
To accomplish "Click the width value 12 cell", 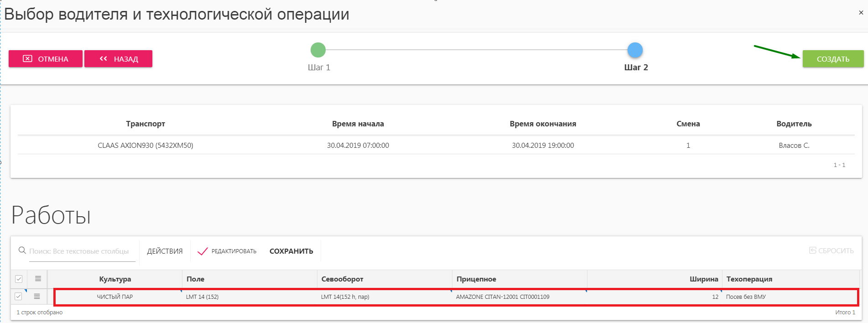I will (654, 297).
